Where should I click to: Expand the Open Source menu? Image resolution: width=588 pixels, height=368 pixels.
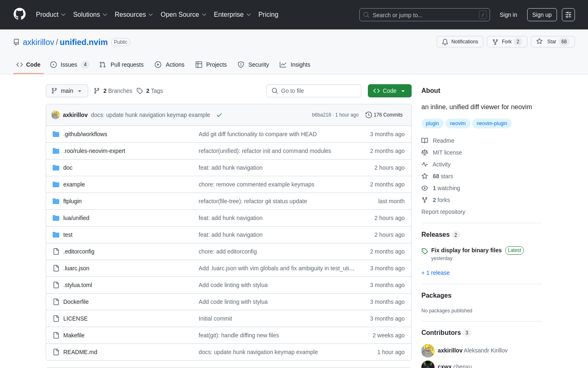(x=184, y=15)
